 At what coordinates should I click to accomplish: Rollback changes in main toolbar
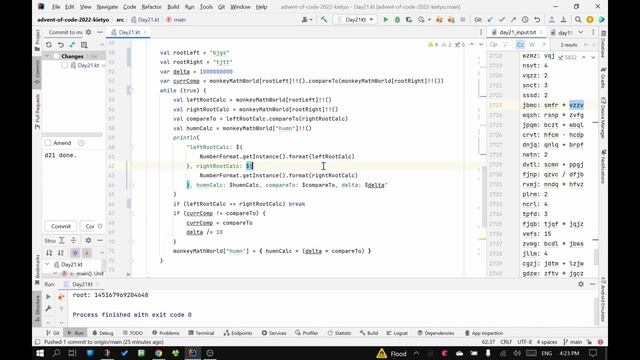(537, 20)
